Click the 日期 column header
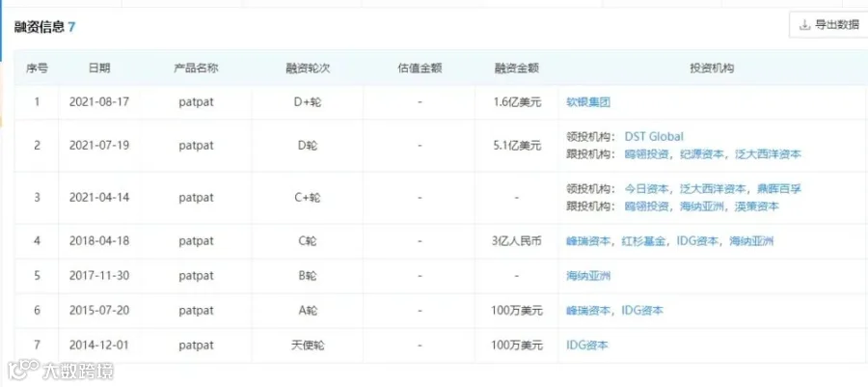This screenshot has height=387, width=868. coord(99,69)
